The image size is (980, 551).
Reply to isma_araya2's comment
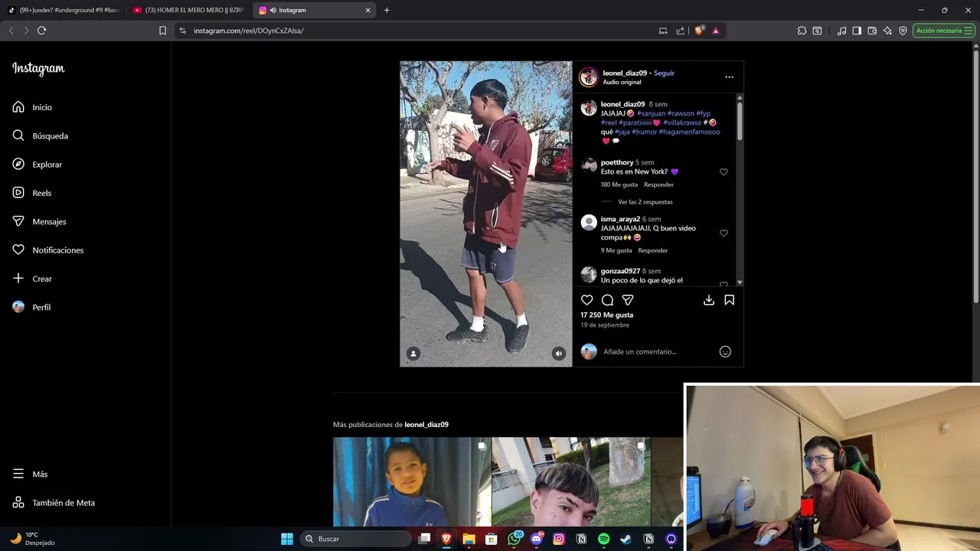pos(652,250)
